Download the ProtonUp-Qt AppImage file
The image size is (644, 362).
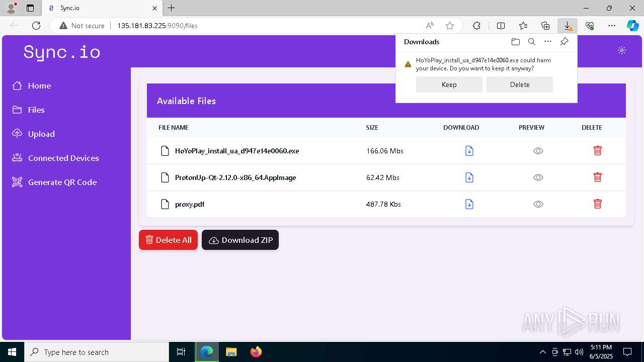click(x=469, y=177)
